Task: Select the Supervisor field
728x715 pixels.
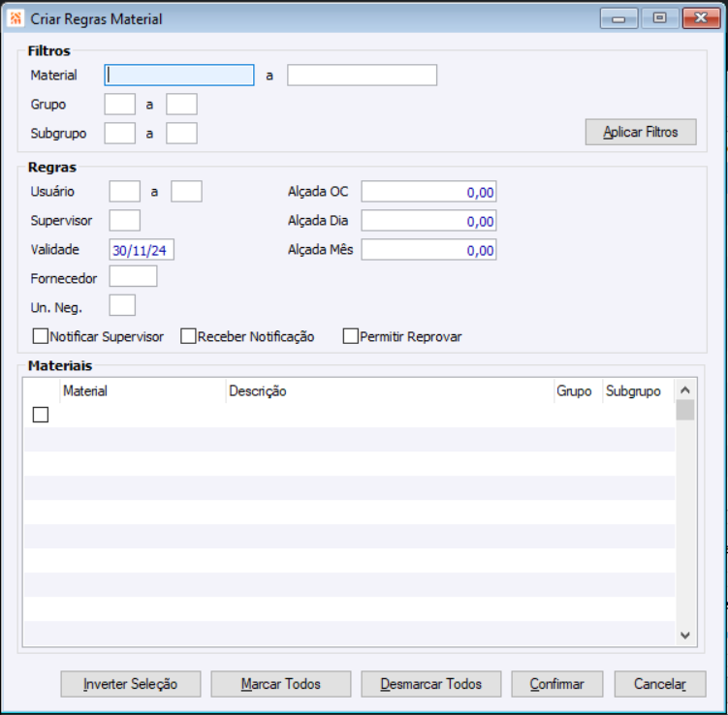Action: click(x=124, y=220)
